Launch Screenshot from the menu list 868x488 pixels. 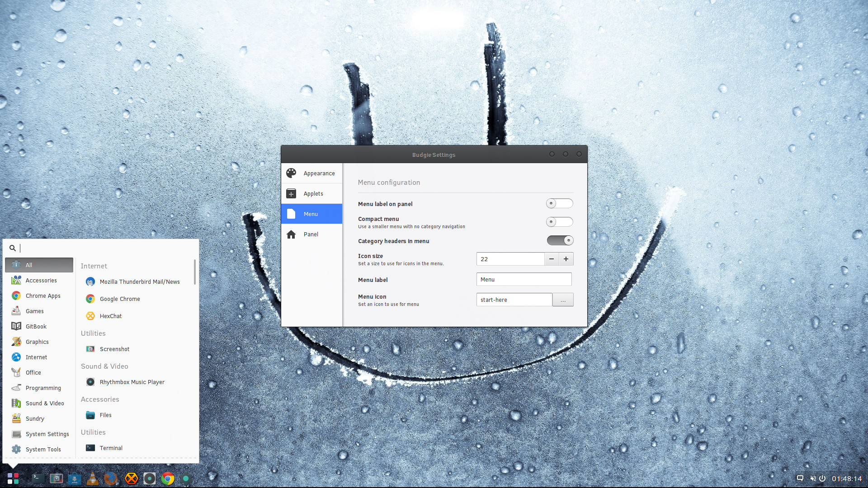(136, 349)
